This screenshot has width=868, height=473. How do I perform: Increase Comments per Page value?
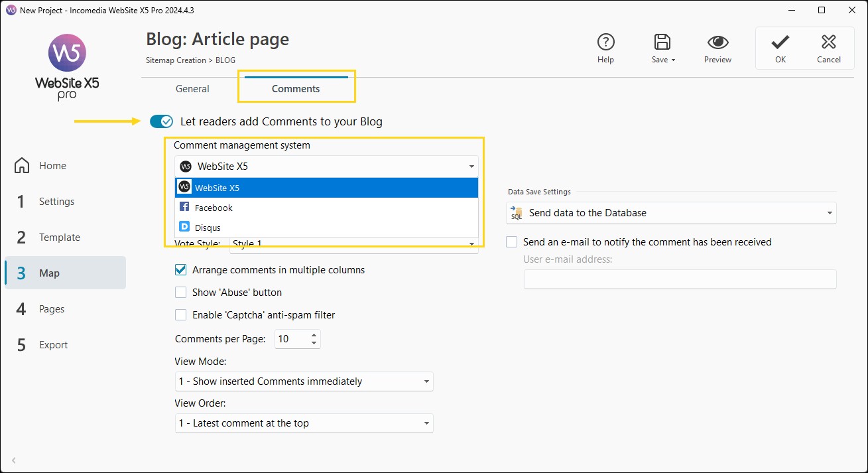click(x=314, y=334)
